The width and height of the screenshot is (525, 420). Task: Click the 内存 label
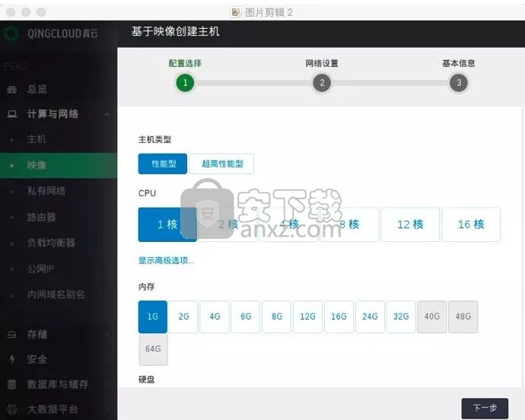[146, 287]
